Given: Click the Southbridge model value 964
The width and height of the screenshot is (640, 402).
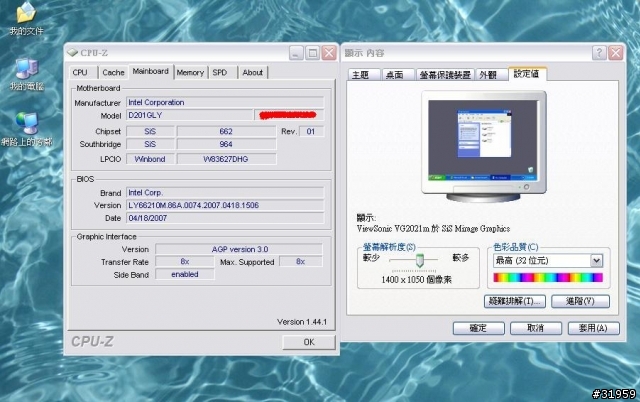Looking at the screenshot, I should 226,144.
